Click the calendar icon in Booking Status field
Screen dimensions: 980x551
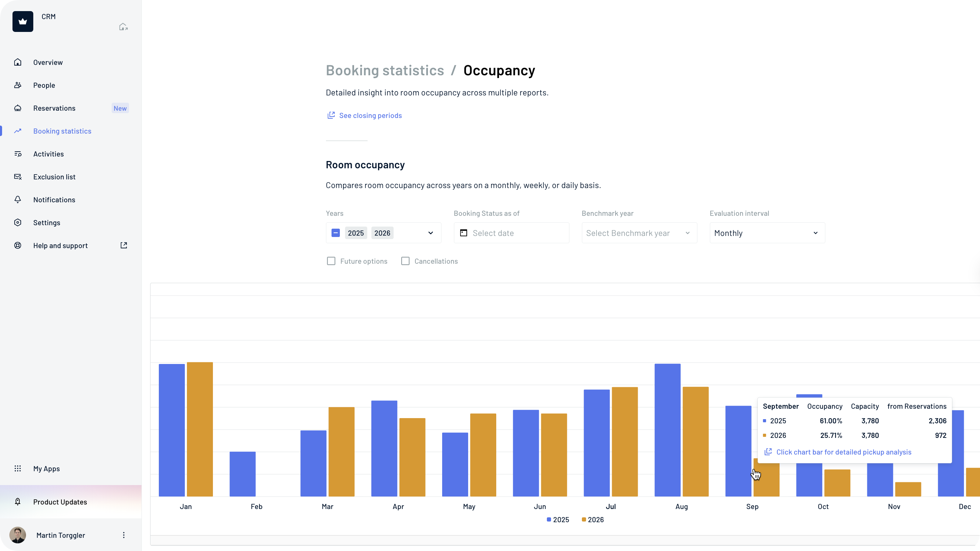coord(463,233)
